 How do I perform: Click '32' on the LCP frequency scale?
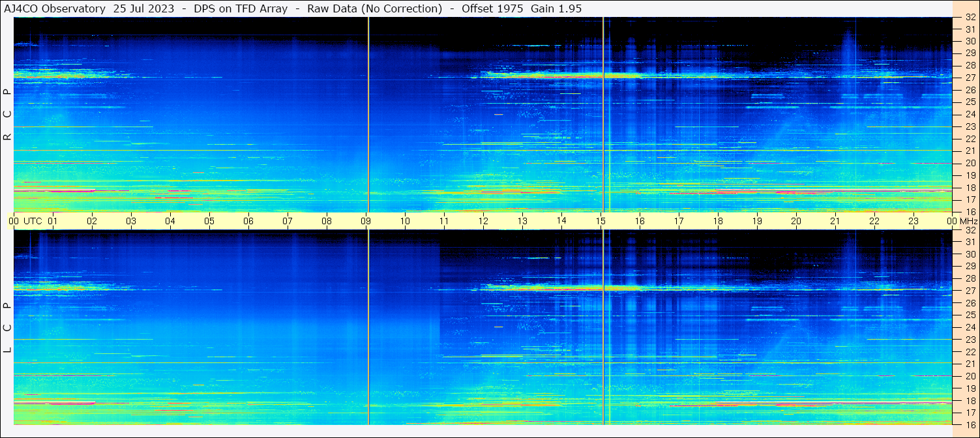pyautogui.click(x=970, y=230)
